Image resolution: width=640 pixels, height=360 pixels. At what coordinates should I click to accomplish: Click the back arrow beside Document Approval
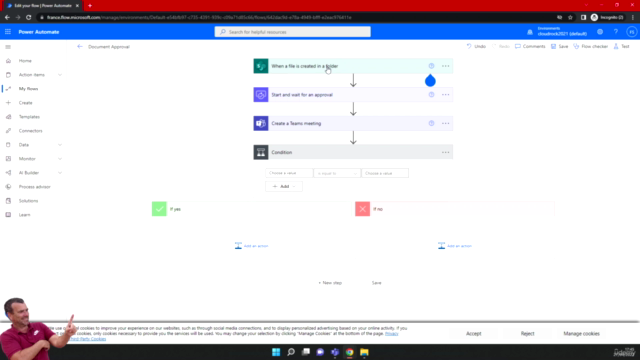[80, 47]
